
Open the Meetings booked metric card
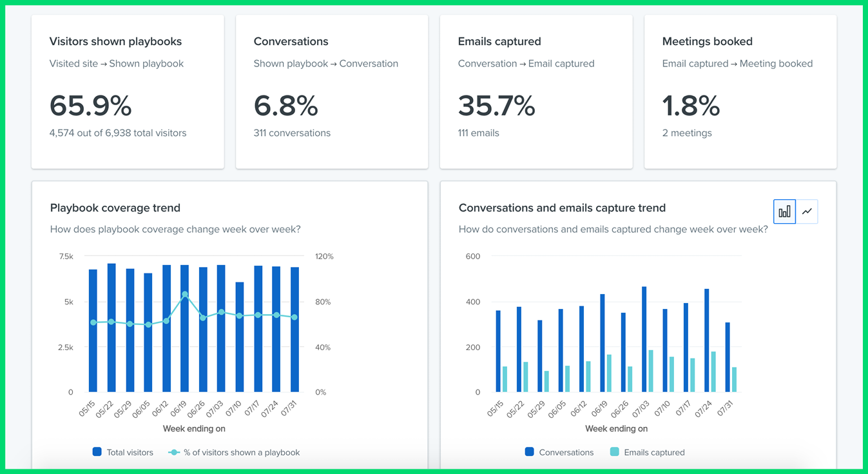coord(740,92)
